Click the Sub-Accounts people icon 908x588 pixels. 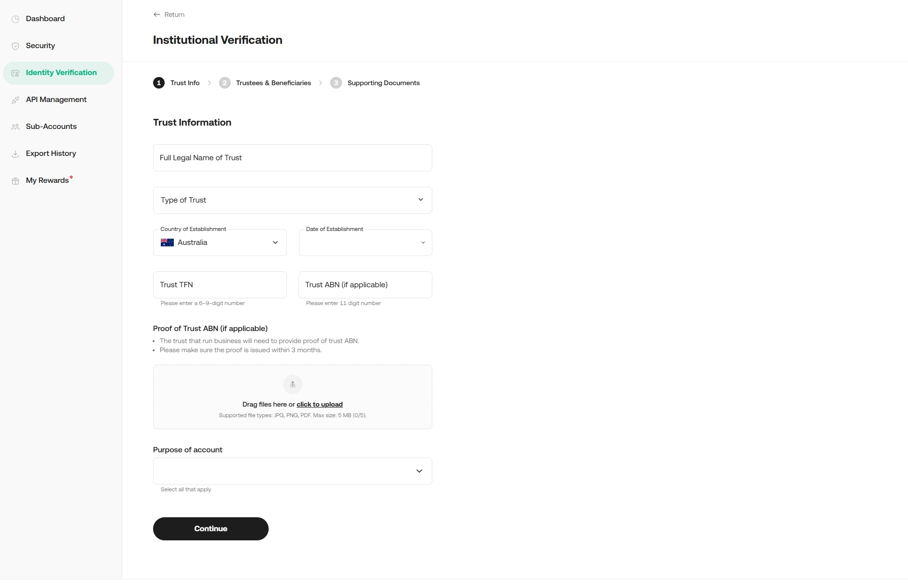pos(15,127)
